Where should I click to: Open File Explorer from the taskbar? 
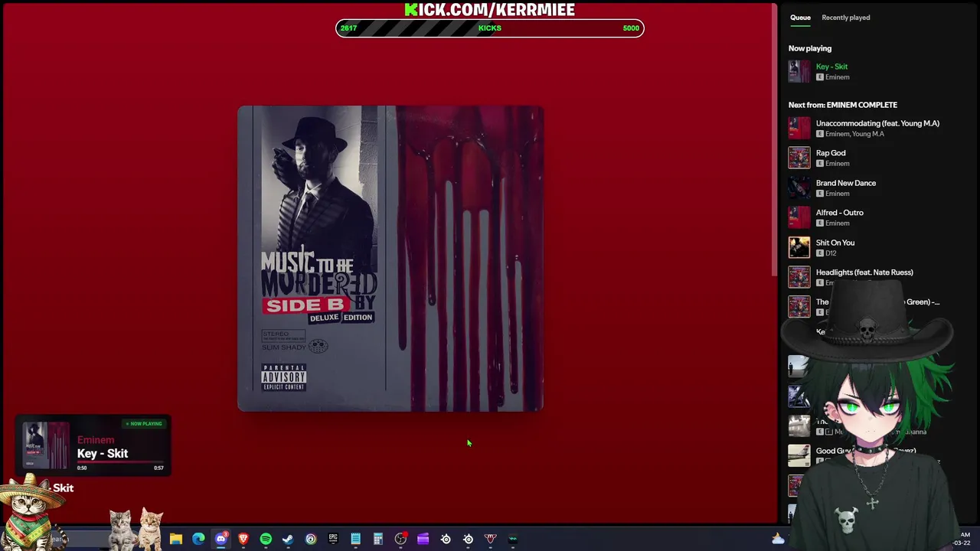176,539
